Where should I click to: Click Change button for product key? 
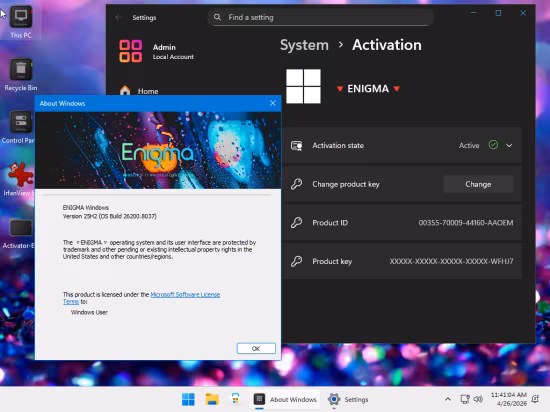tap(478, 184)
